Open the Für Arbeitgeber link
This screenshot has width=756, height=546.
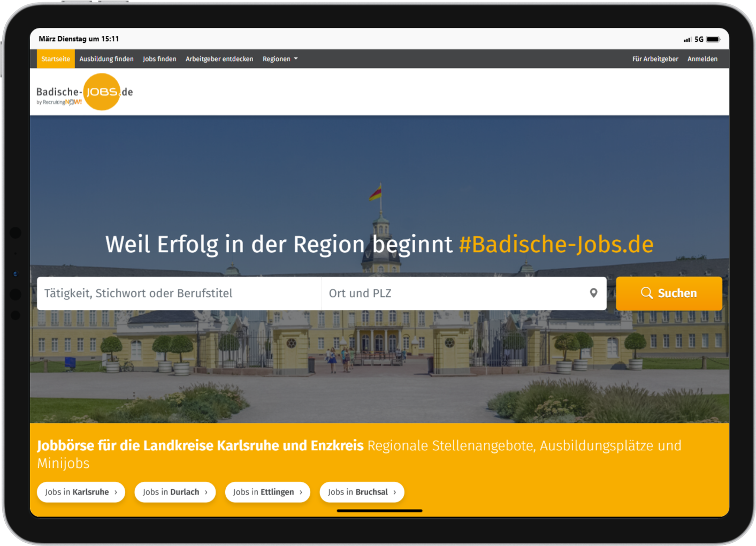coord(655,59)
